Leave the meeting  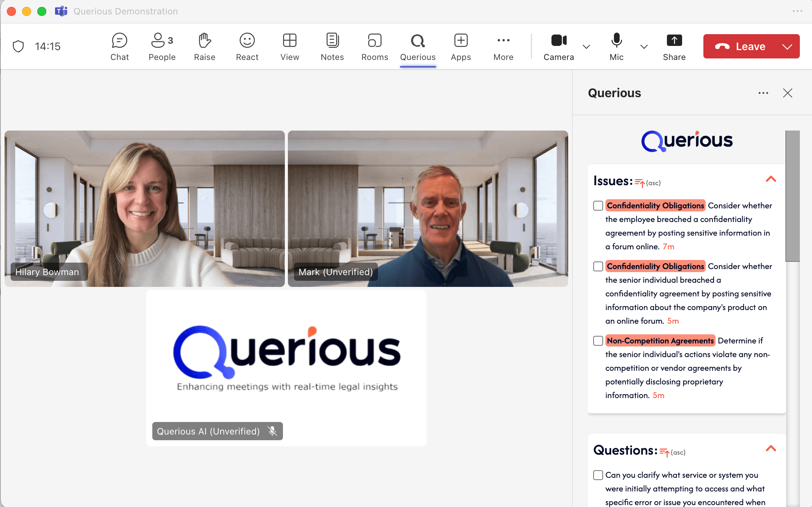[x=740, y=47]
